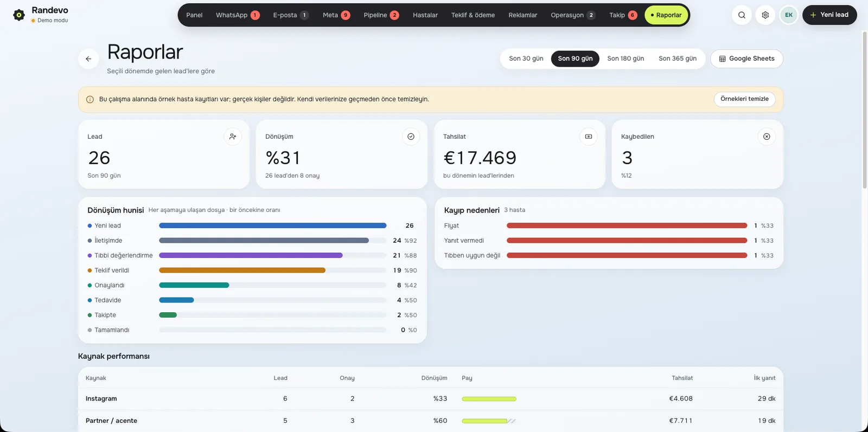Click the Onaylandı funnel bar
The image size is (868, 432).
(x=194, y=285)
